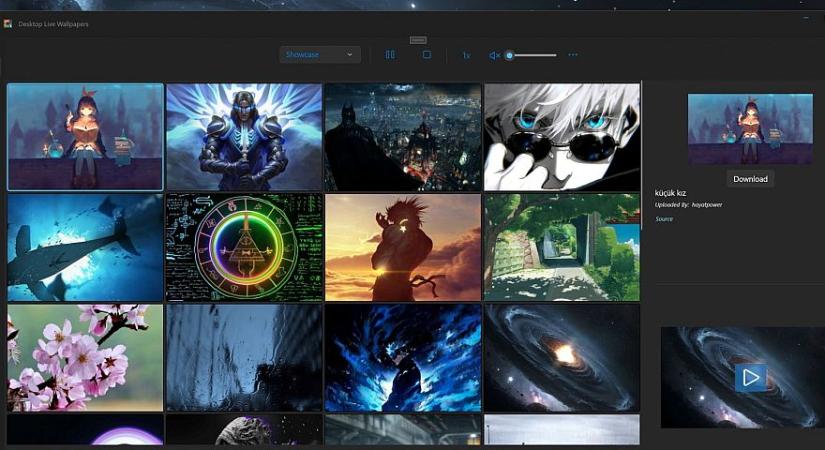
Task: Pause the wallpaper playback
Action: tap(390, 55)
